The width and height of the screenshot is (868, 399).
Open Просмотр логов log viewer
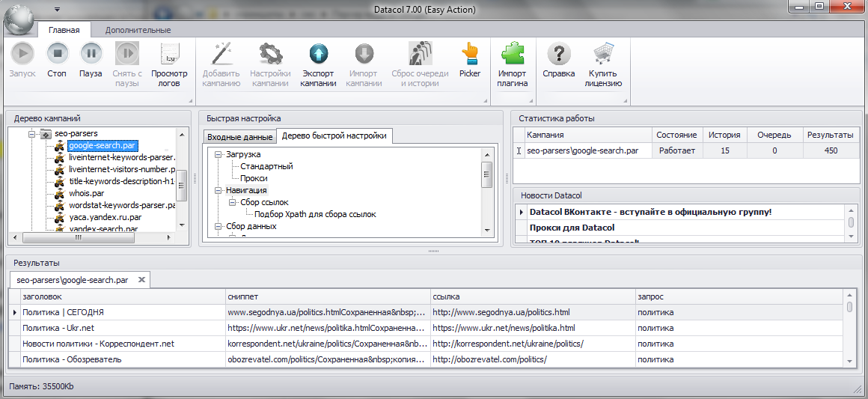coord(169,54)
